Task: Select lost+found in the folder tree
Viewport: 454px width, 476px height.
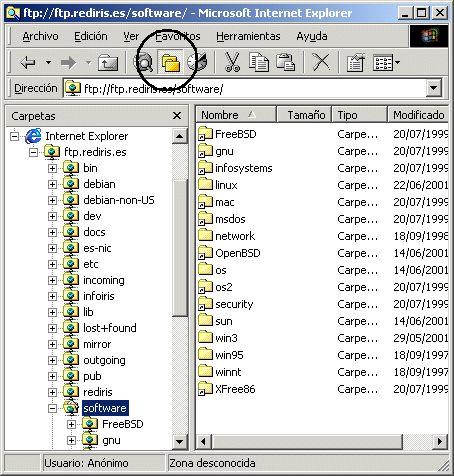Action: pyautogui.click(x=110, y=328)
